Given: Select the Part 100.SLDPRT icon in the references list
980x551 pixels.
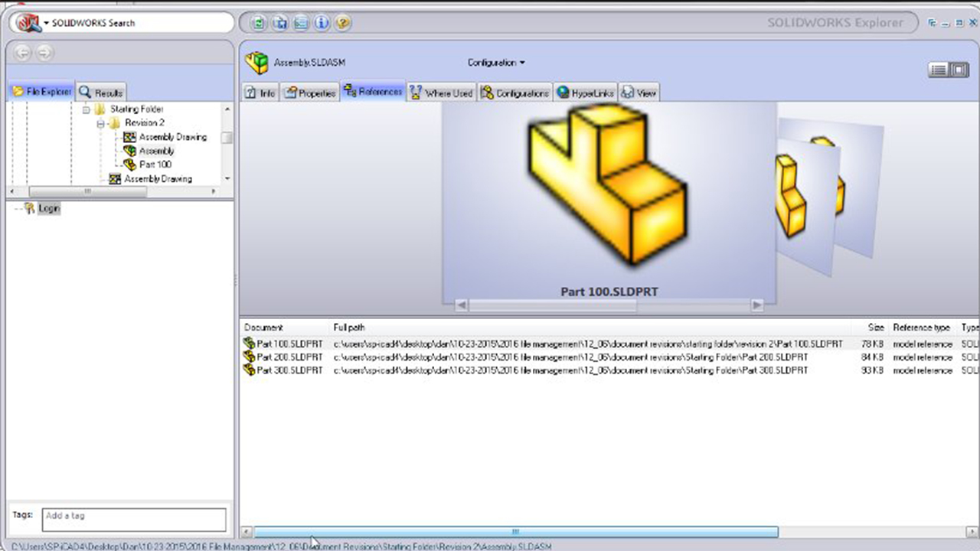Looking at the screenshot, I should pos(249,344).
